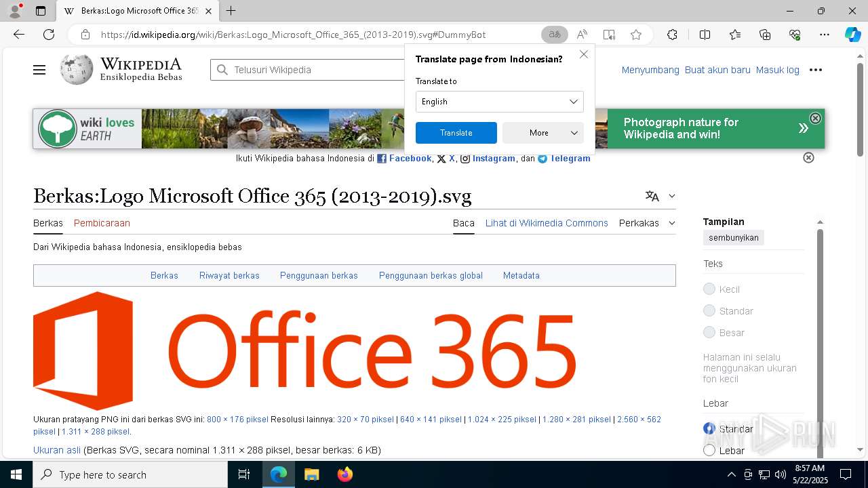Click the Office 365 logo image
The image size is (868, 488).
304,350
